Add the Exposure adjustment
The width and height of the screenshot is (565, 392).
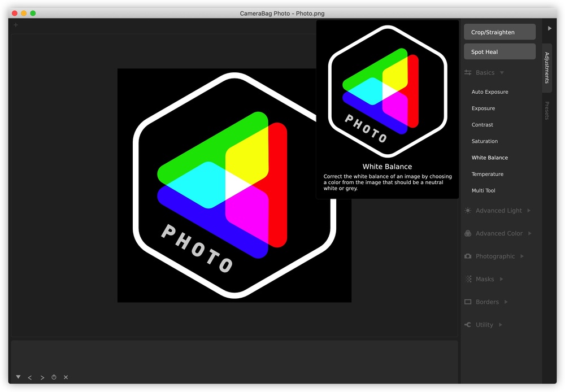pos(483,108)
